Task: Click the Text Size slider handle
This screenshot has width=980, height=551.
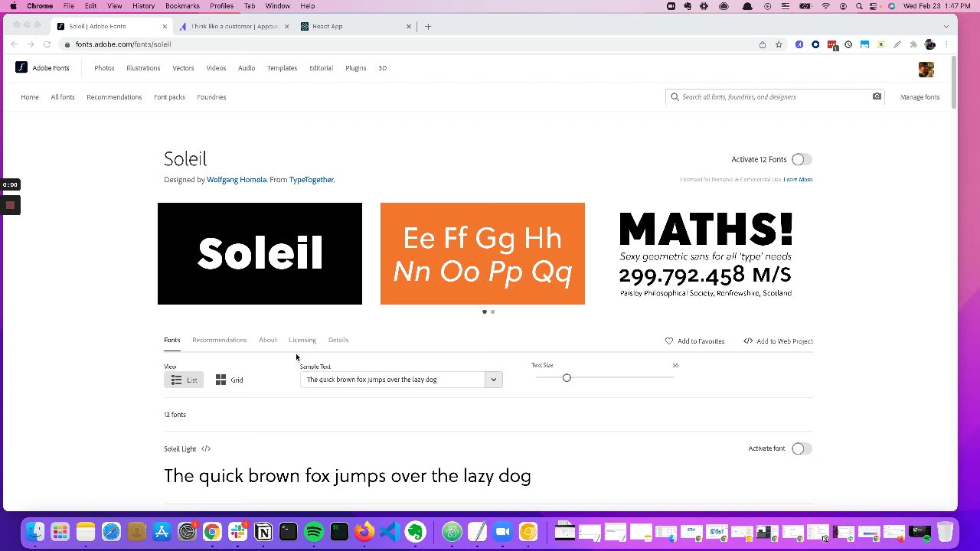Action: coord(567,378)
